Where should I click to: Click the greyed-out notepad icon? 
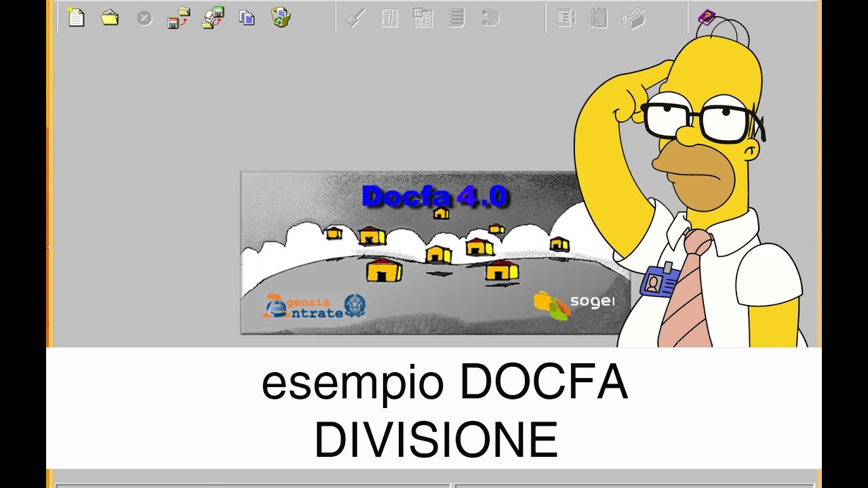599,18
